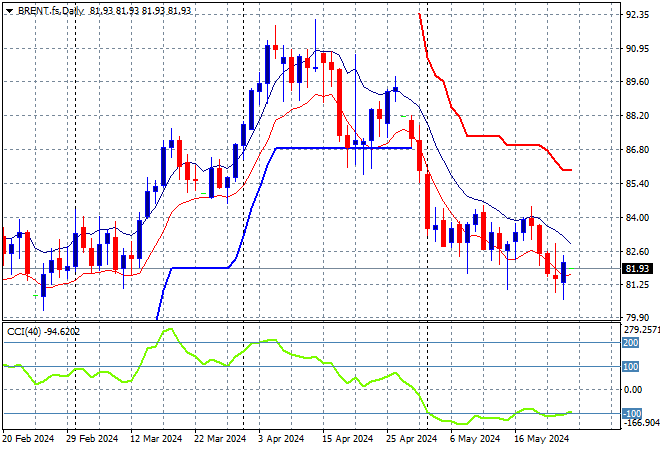Image resolution: width=660 pixels, height=450 pixels.
Task: Click the triangle arrow beside BRENT.fs title
Action: [x=9, y=9]
